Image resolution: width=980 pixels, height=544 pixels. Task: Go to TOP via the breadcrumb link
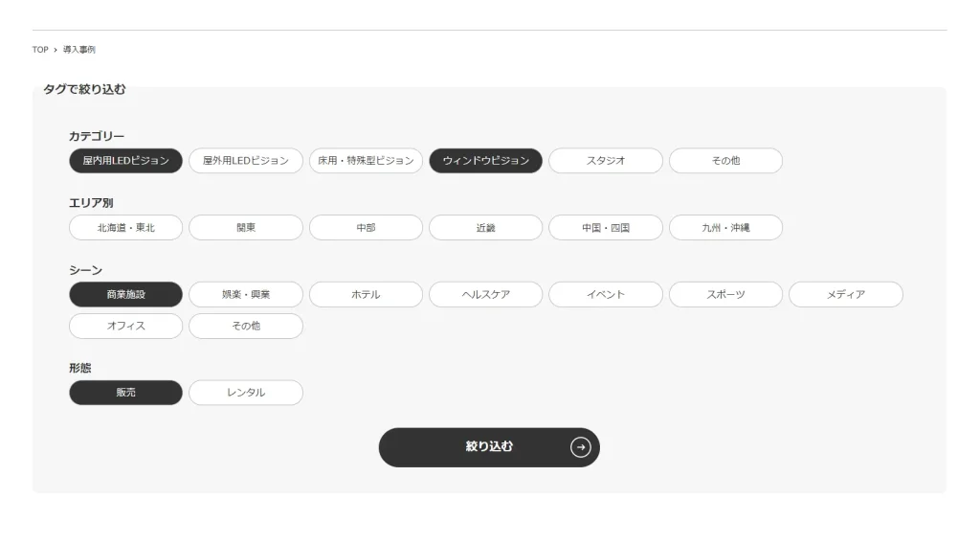point(40,50)
